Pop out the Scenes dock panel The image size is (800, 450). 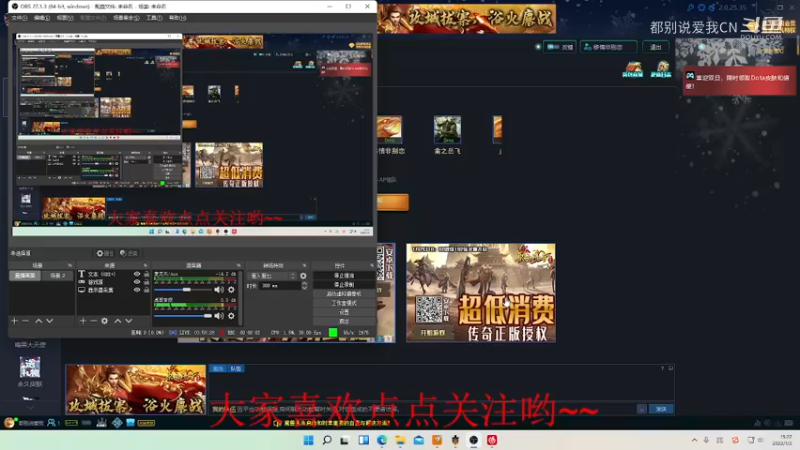70,265
